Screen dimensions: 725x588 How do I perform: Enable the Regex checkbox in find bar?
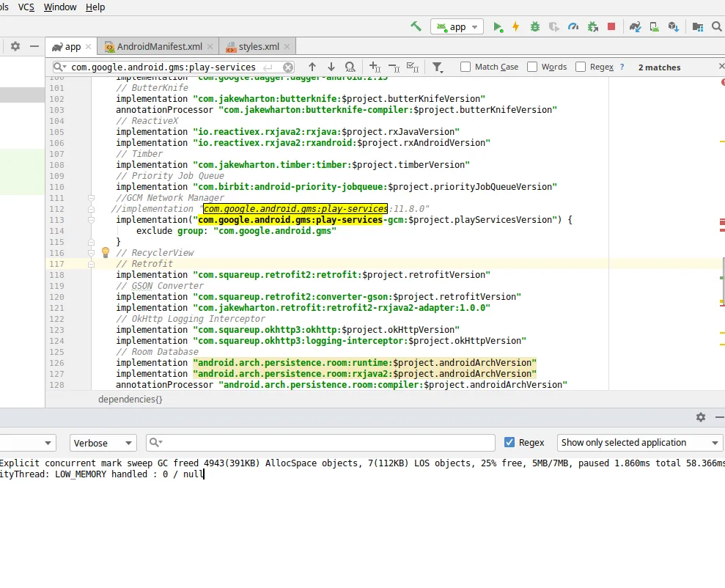point(581,67)
